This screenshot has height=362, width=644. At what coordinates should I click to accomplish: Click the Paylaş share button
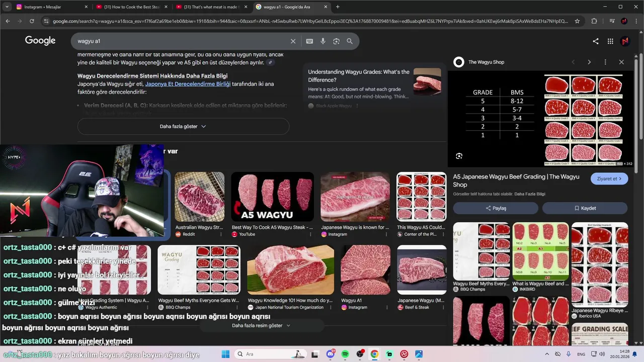(x=496, y=208)
